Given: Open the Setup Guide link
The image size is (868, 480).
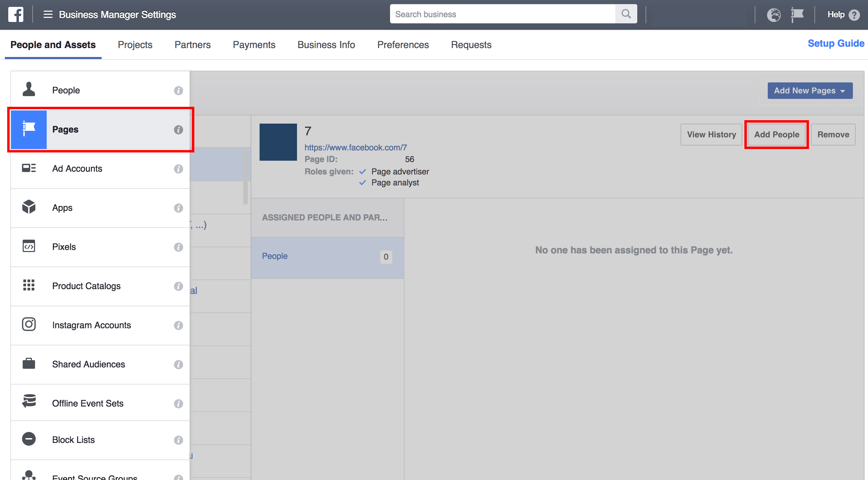Looking at the screenshot, I should tap(836, 43).
